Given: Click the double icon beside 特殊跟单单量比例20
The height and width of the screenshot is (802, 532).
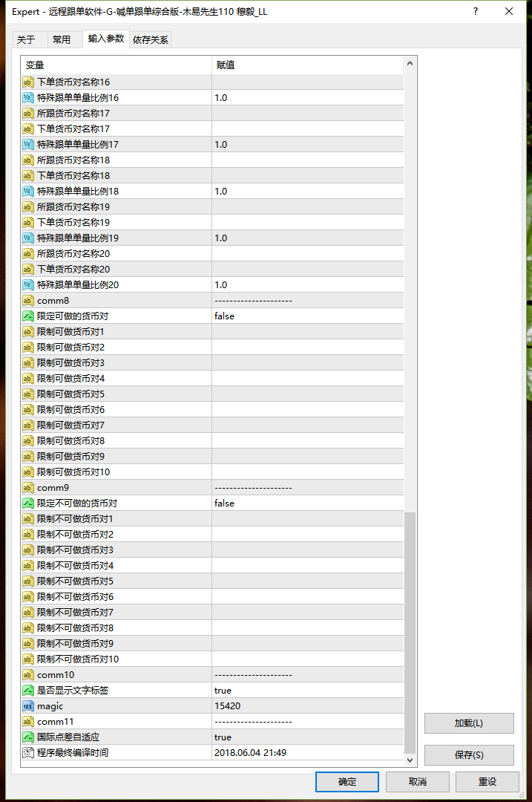Looking at the screenshot, I should 28,285.
